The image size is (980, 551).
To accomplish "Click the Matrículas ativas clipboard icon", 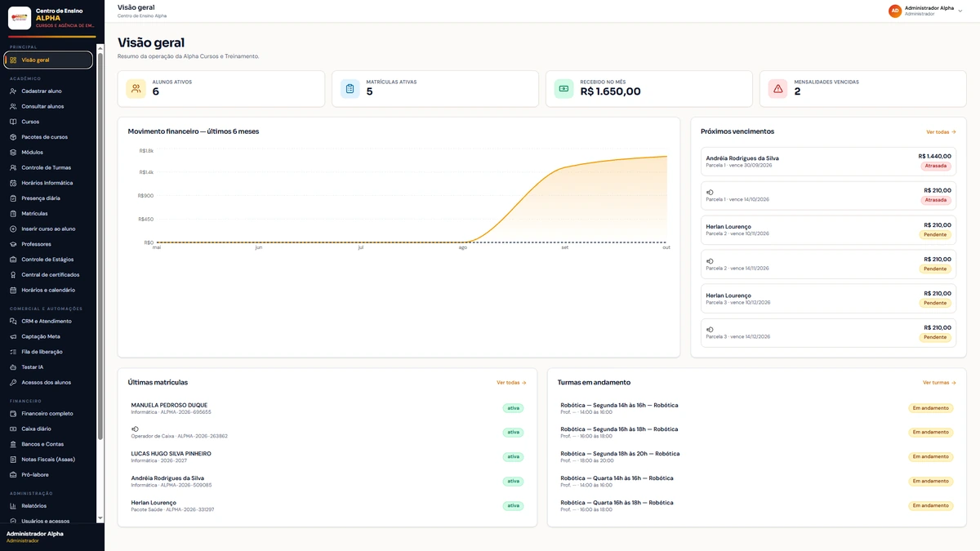I will pyautogui.click(x=350, y=88).
